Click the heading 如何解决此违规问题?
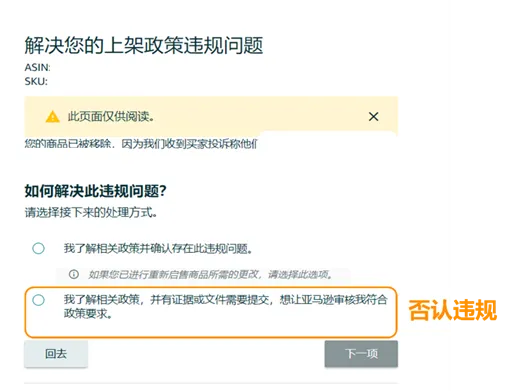The height and width of the screenshot is (391, 514). [x=95, y=191]
